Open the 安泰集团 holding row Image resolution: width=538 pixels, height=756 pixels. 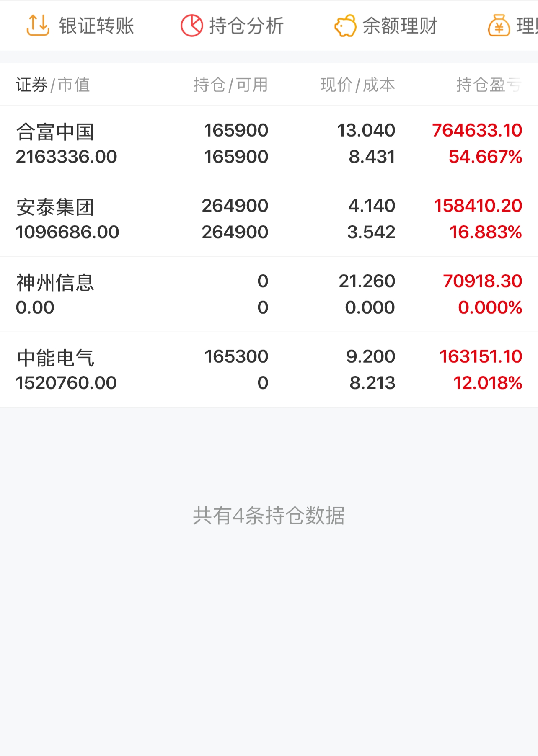269,219
